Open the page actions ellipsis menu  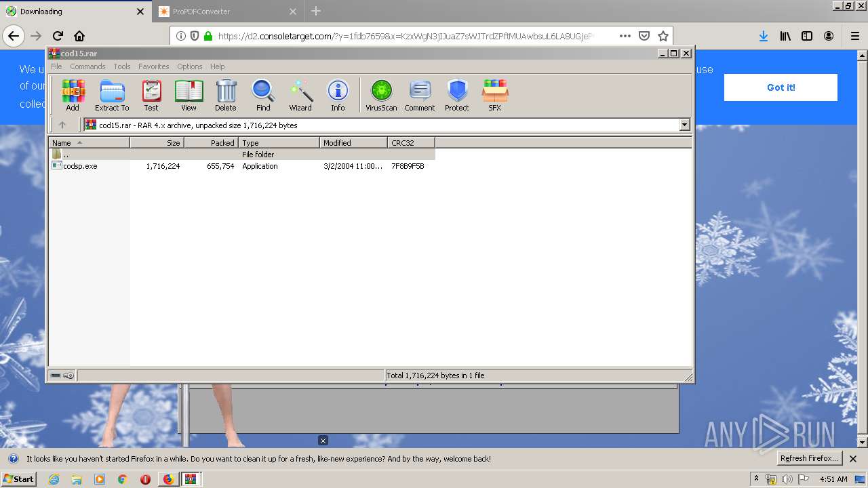(x=625, y=36)
